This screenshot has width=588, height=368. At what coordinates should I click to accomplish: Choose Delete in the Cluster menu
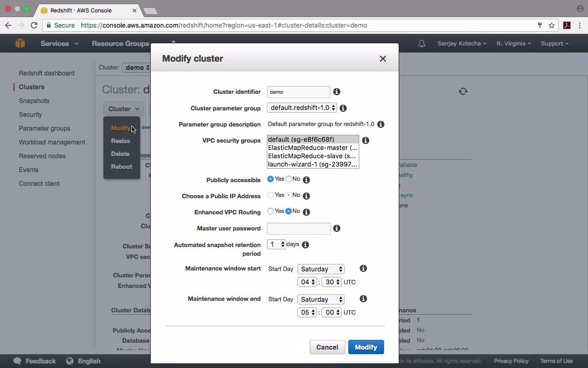(x=120, y=154)
